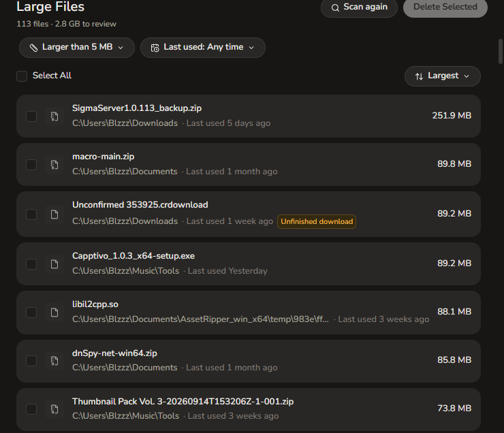Click the calendar-clock icon in Last used filter
Image resolution: width=504 pixels, height=433 pixels.
click(x=155, y=48)
